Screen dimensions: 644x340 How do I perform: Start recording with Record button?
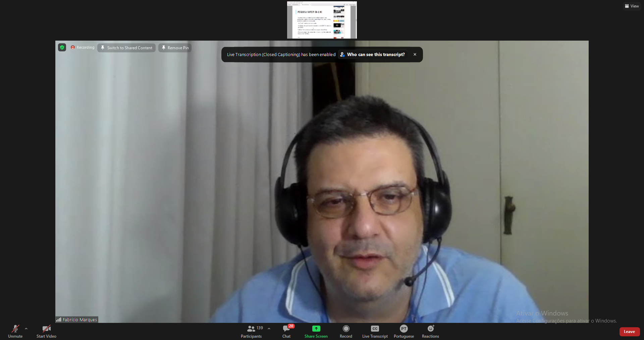pyautogui.click(x=346, y=331)
